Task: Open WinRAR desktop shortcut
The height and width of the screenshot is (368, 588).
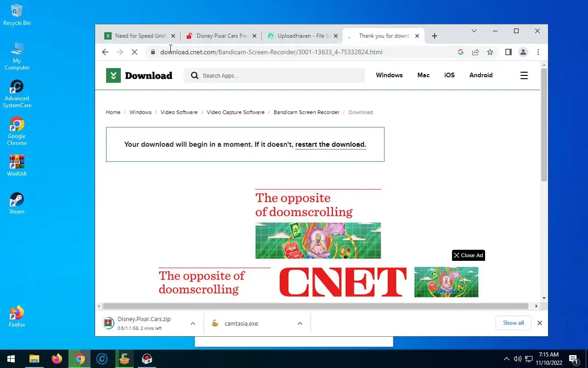Action: [x=17, y=166]
